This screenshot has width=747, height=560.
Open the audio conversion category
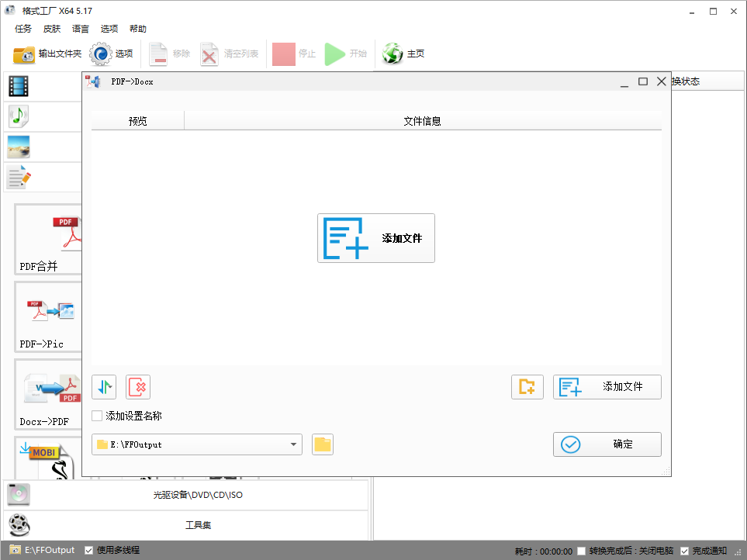click(18, 116)
